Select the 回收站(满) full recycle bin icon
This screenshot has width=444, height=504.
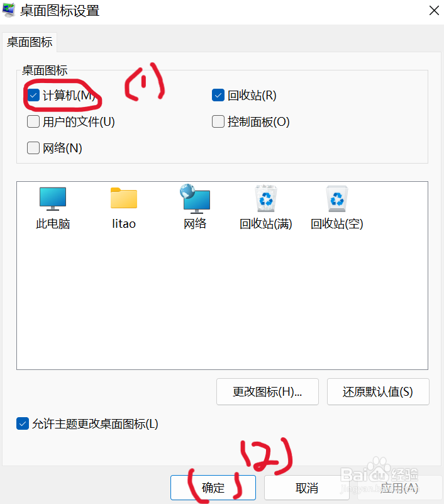tap(265, 198)
